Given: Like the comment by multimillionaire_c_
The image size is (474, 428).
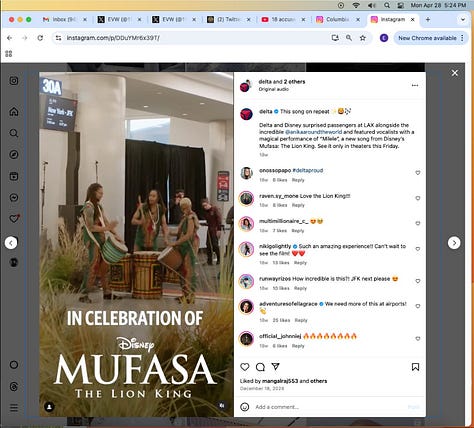Looking at the screenshot, I should [x=418, y=223].
